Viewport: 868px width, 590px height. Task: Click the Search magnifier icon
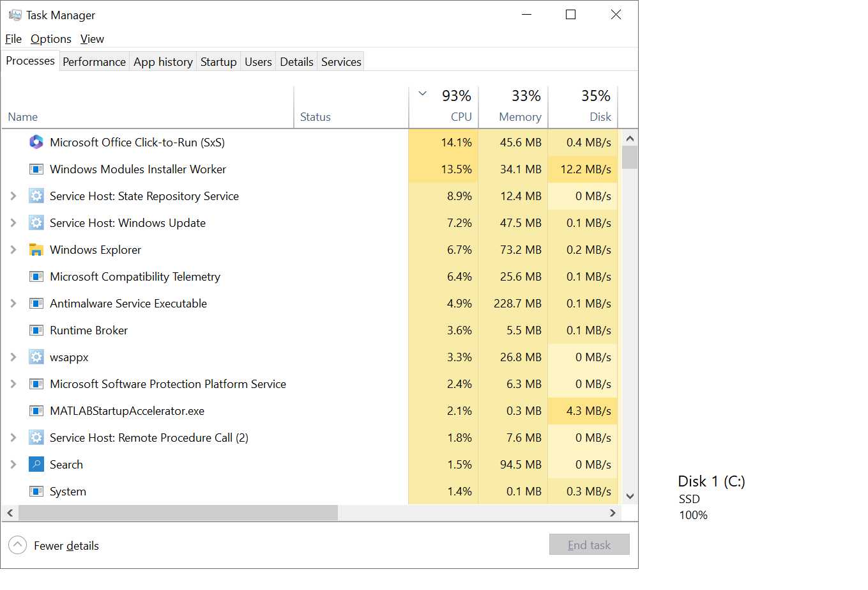click(36, 464)
